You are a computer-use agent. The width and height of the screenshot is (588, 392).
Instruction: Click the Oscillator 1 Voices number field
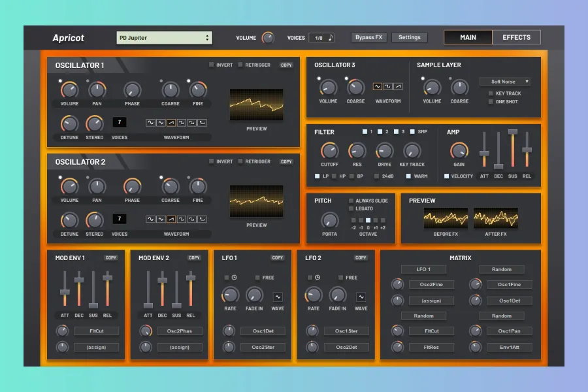(120, 122)
